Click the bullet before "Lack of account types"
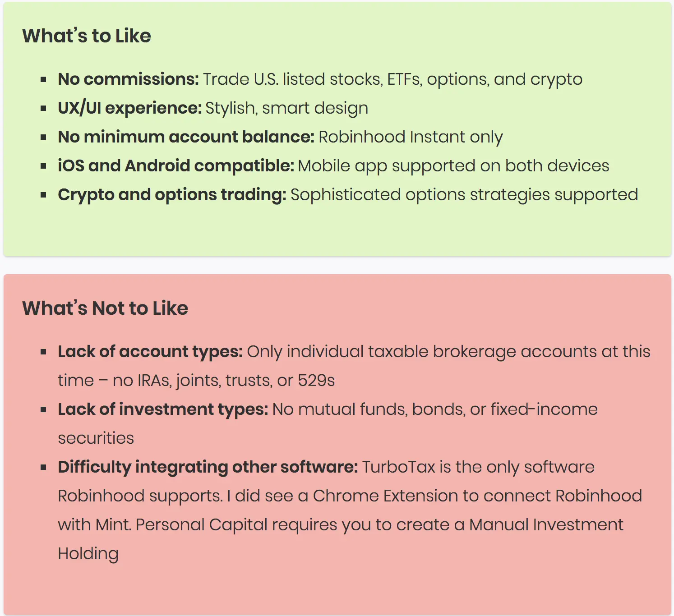Image resolution: width=674 pixels, height=616 pixels. click(x=43, y=352)
